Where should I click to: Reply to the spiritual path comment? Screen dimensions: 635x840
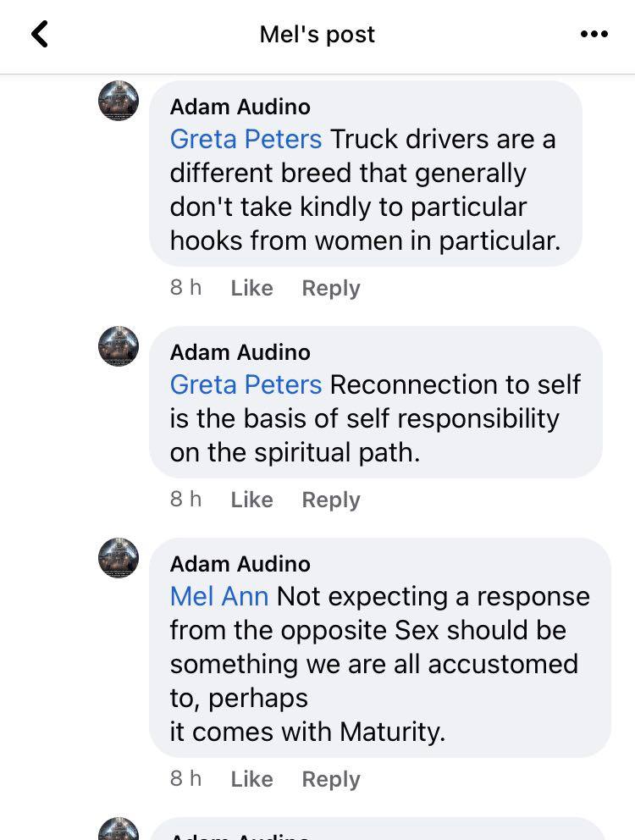[331, 500]
